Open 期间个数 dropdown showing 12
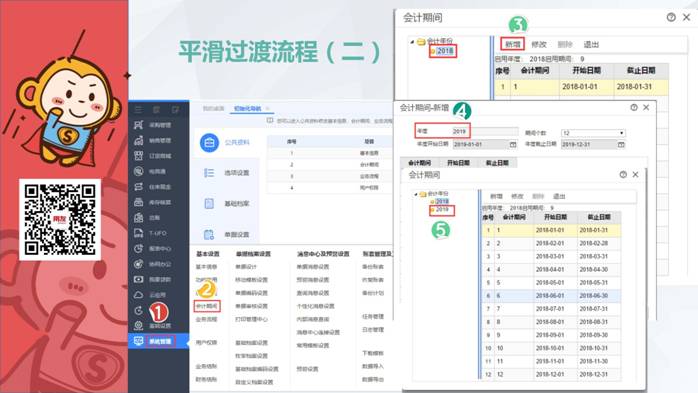Image resolution: width=698 pixels, height=393 pixels. pyautogui.click(x=621, y=133)
